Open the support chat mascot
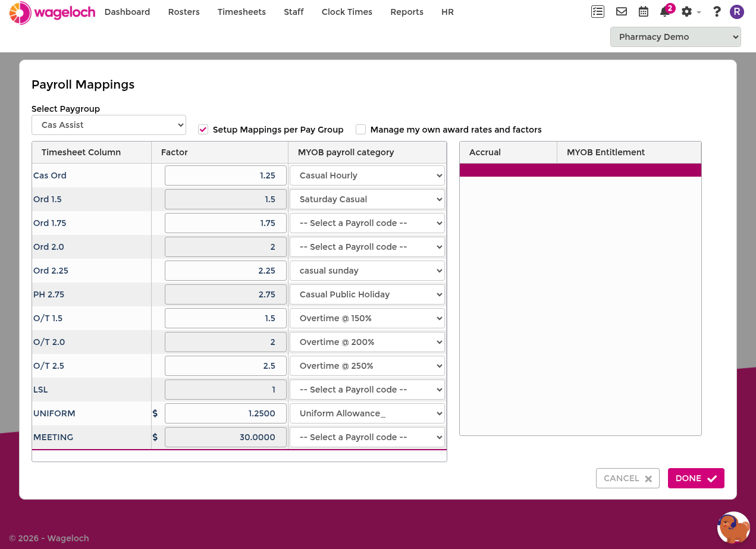The width and height of the screenshot is (756, 549). [733, 528]
